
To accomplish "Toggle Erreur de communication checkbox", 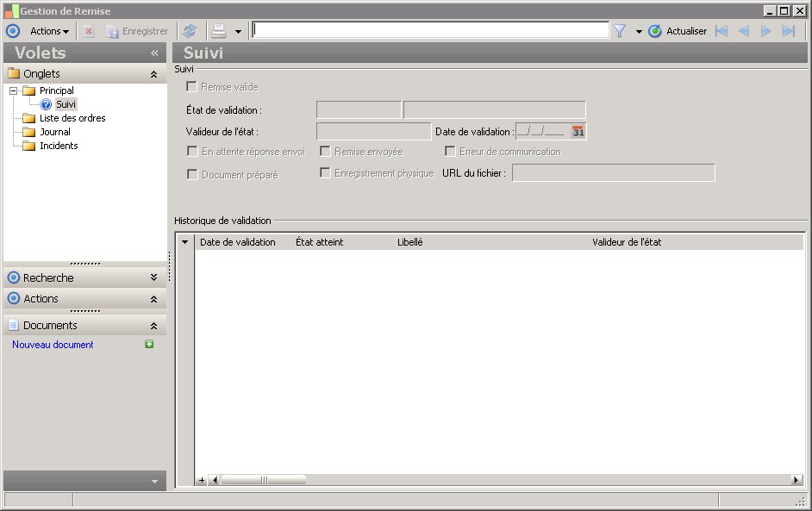I will [x=450, y=151].
